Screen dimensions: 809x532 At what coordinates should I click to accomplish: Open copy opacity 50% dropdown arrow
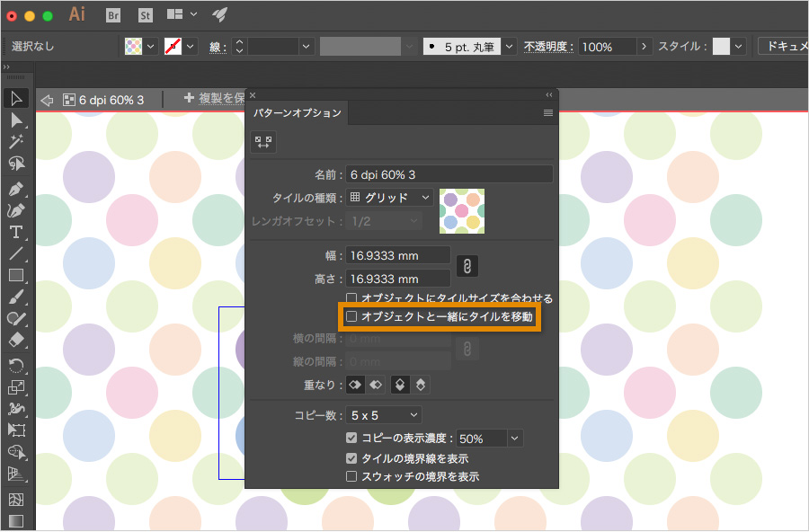tap(514, 439)
